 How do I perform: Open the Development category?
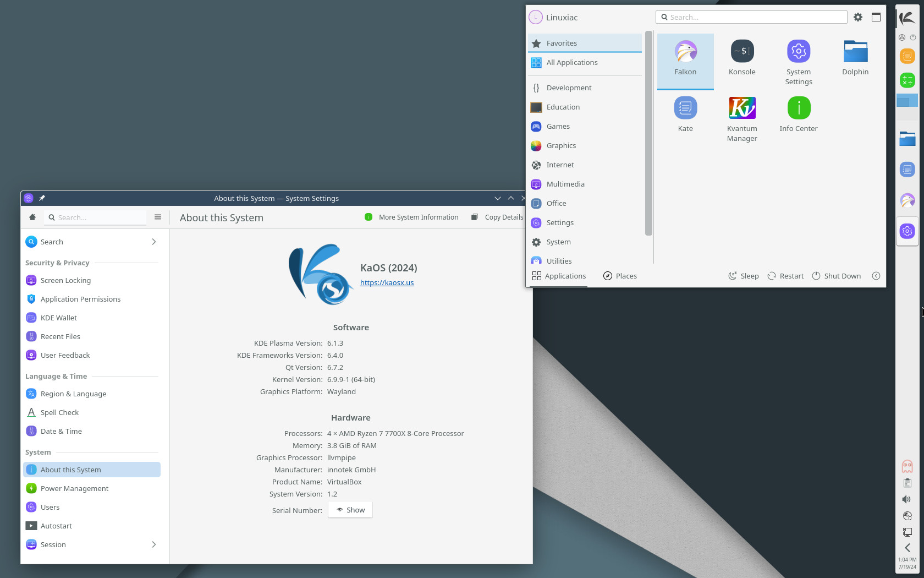(585, 88)
